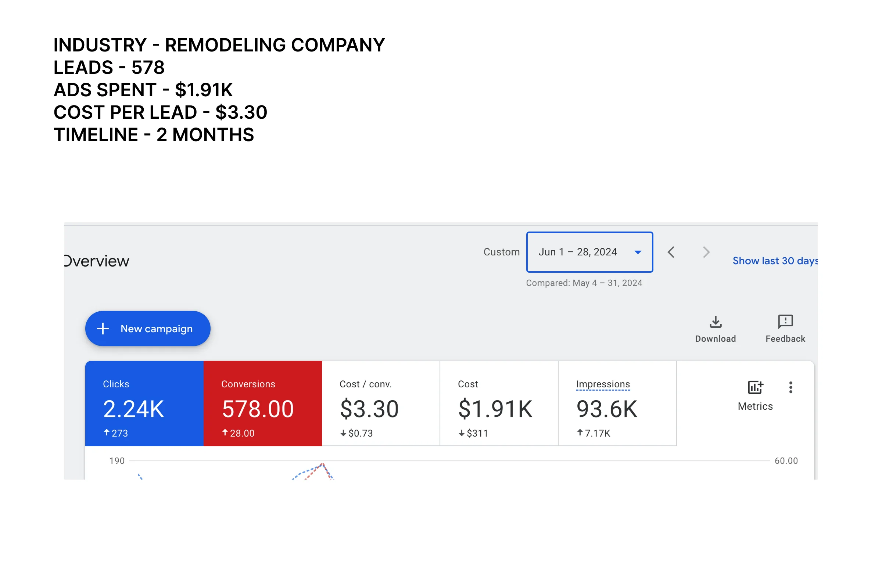This screenshot has height=588, width=882.
Task: Click Show last 30 days link
Action: (x=775, y=261)
